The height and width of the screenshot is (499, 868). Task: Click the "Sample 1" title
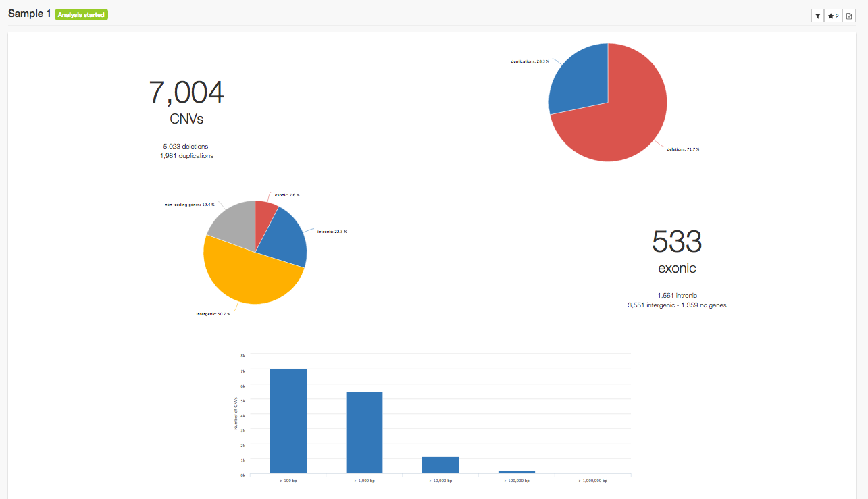(28, 14)
